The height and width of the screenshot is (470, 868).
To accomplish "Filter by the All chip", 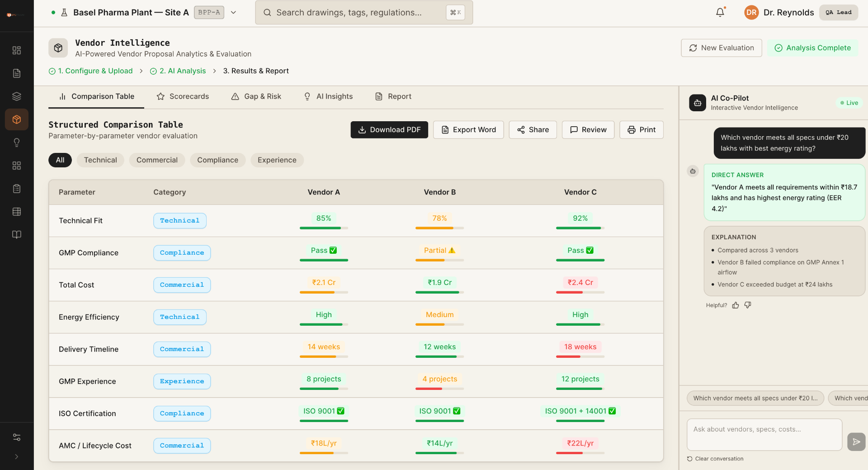I will pos(60,160).
